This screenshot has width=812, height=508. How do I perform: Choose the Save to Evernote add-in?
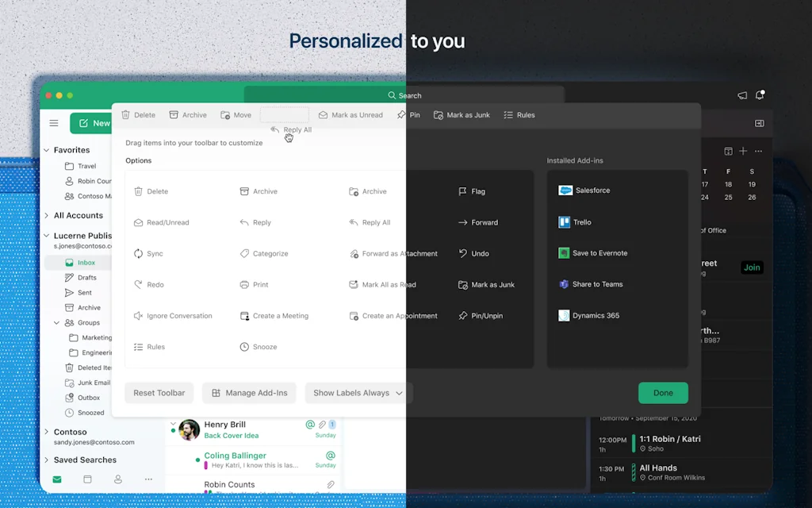click(565, 253)
